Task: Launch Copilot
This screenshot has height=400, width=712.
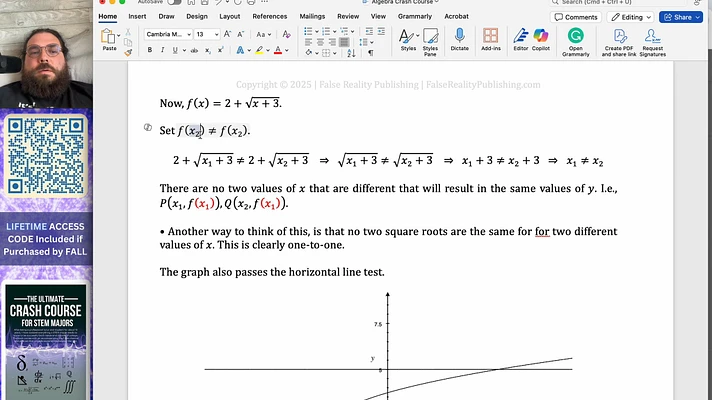Action: coord(540,39)
